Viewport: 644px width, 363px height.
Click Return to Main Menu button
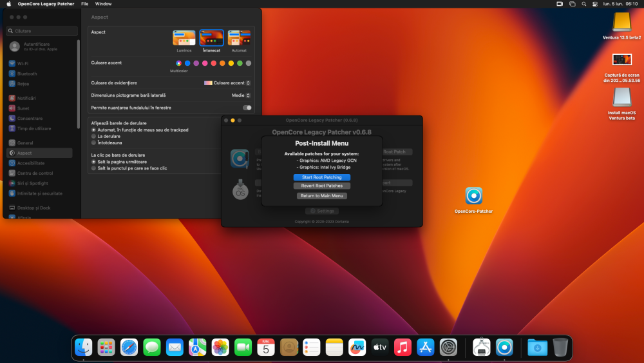point(321,195)
